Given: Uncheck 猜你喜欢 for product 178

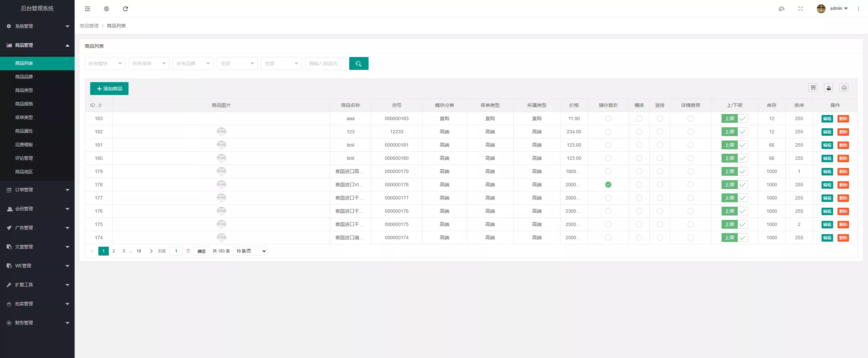Looking at the screenshot, I should pos(608,185).
